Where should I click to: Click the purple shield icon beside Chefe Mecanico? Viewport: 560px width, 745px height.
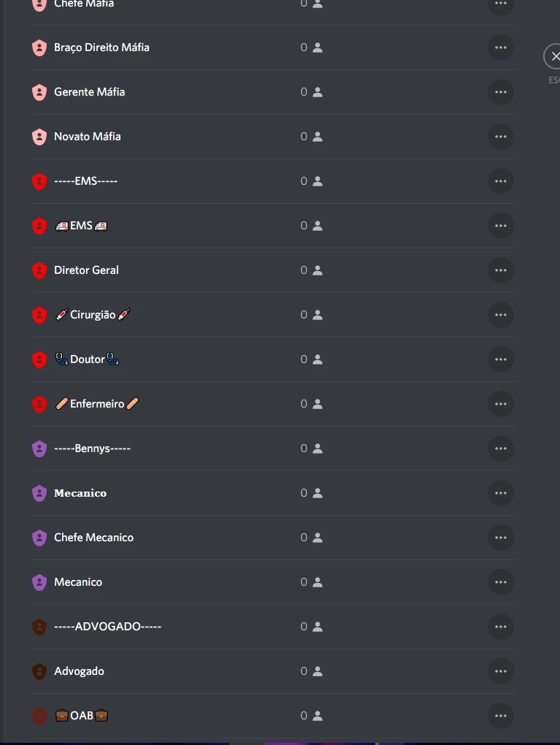39,538
